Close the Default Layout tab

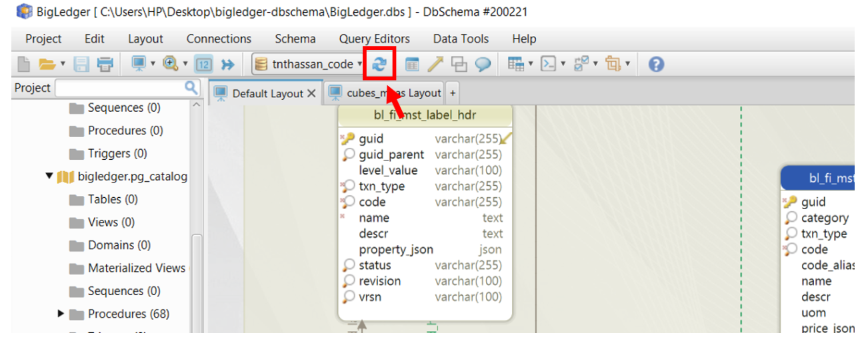pos(311,93)
